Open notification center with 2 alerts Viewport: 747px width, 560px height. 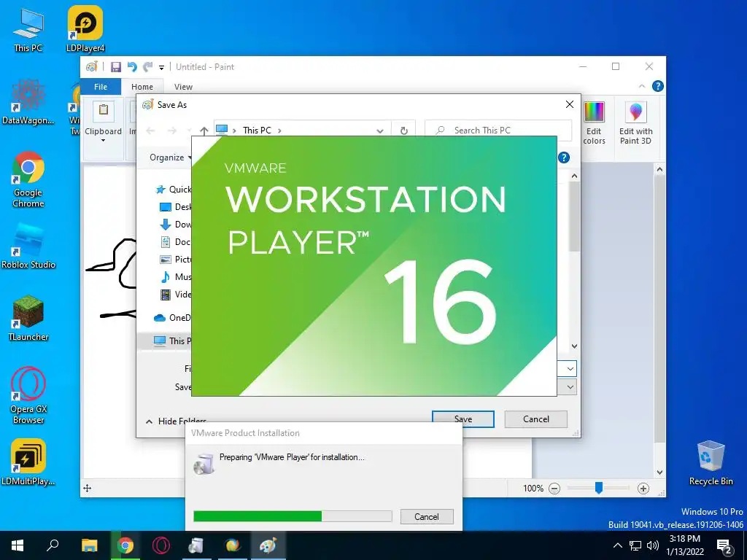pyautogui.click(x=725, y=547)
